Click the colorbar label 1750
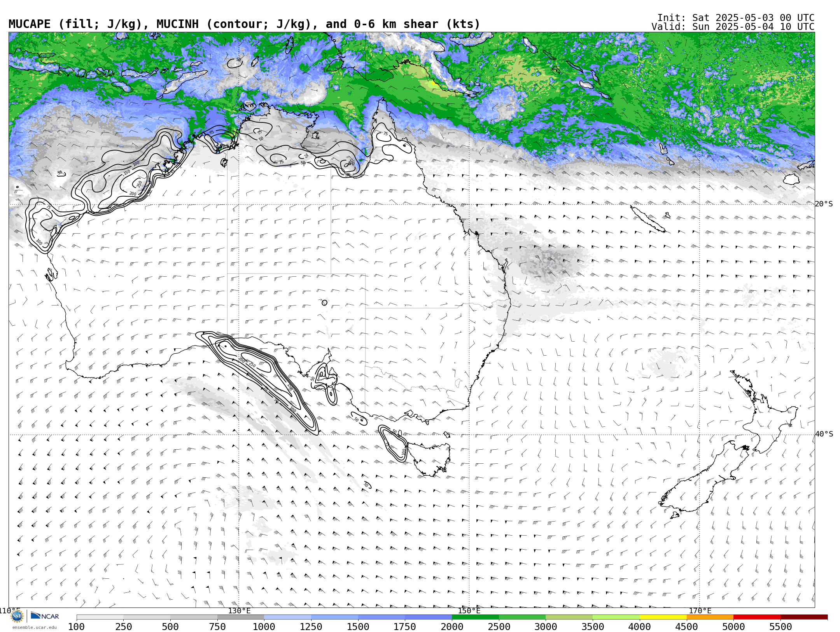Viewport: 840px width, 632px height. pos(405,627)
